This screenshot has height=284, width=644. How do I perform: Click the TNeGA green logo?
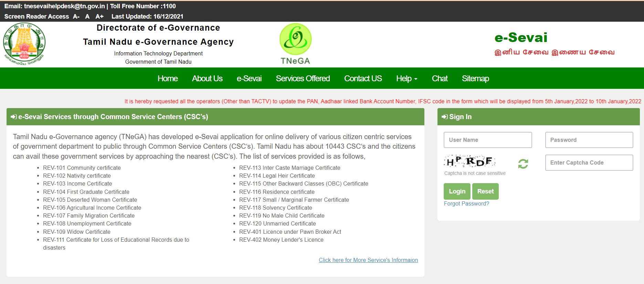pyautogui.click(x=295, y=44)
